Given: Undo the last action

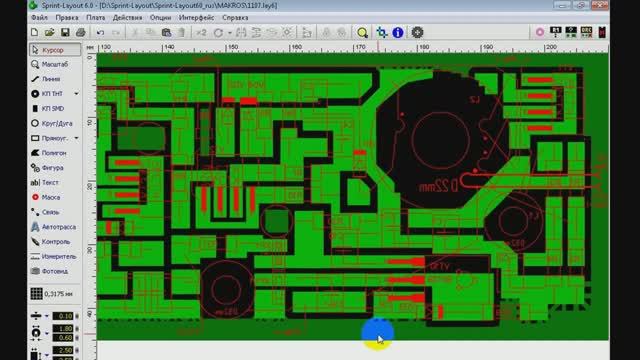Looking at the screenshot, I should [x=100, y=33].
